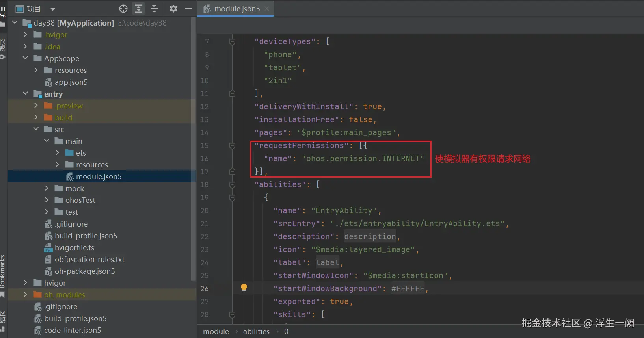This screenshot has width=644, height=338.
Task: Expand the ohosTest folder
Action: click(x=47, y=200)
